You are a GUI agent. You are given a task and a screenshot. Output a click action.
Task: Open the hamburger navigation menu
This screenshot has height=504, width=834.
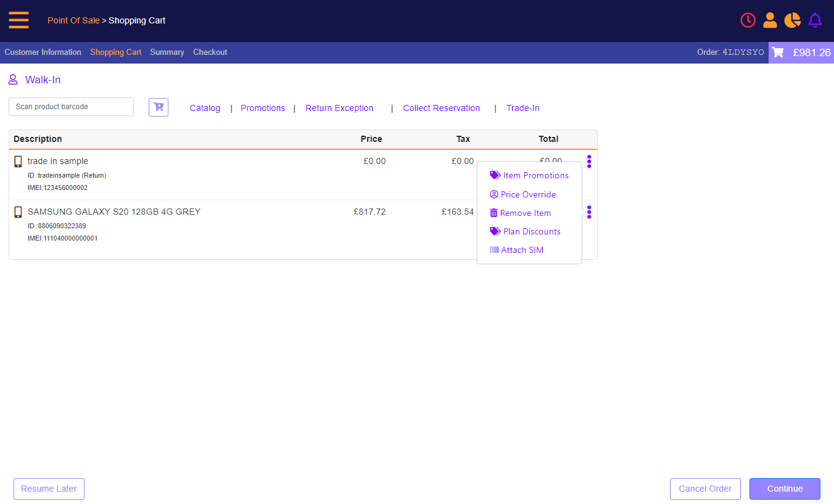19,20
